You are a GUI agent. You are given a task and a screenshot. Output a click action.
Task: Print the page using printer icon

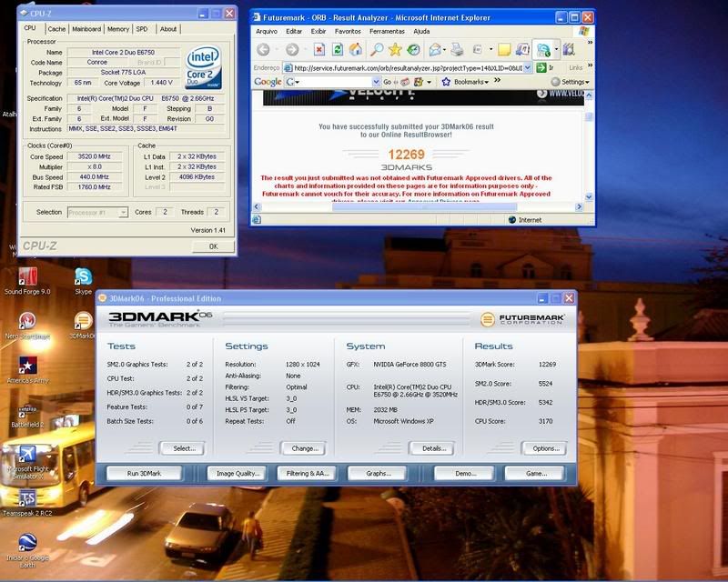click(457, 50)
